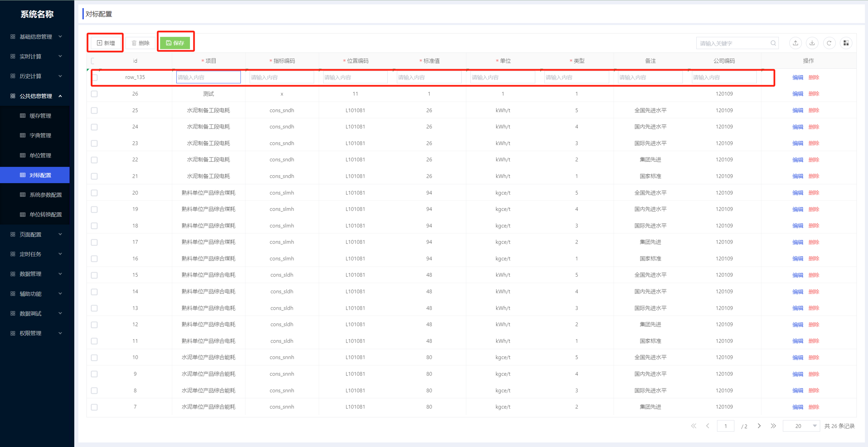Select the checkbox for row id 20

(94, 193)
